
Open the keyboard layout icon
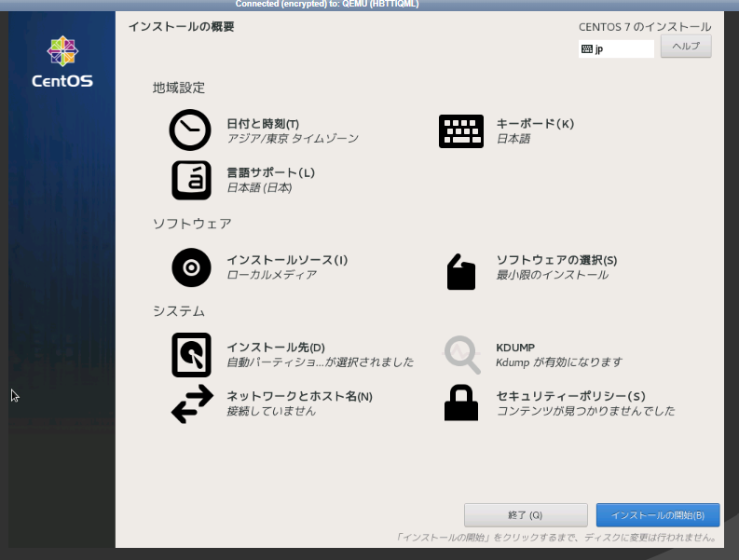coord(461,131)
